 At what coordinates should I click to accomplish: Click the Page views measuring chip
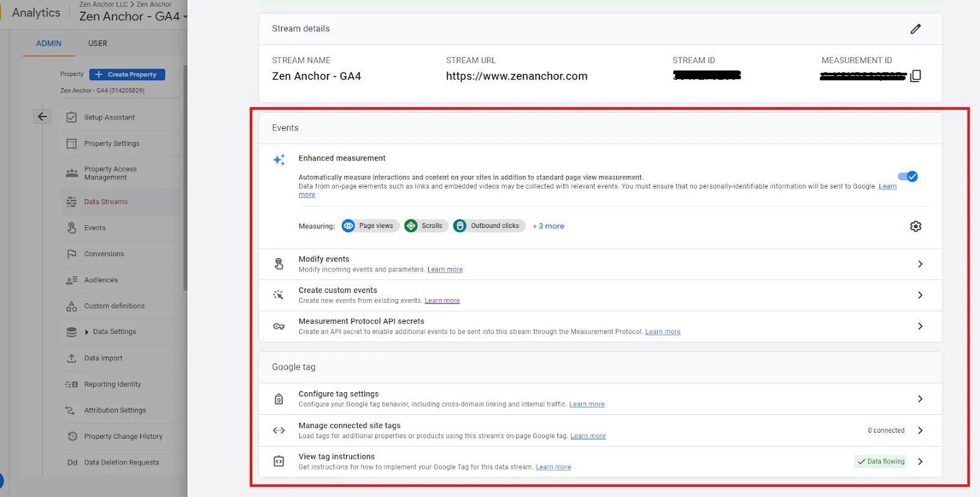tap(371, 226)
